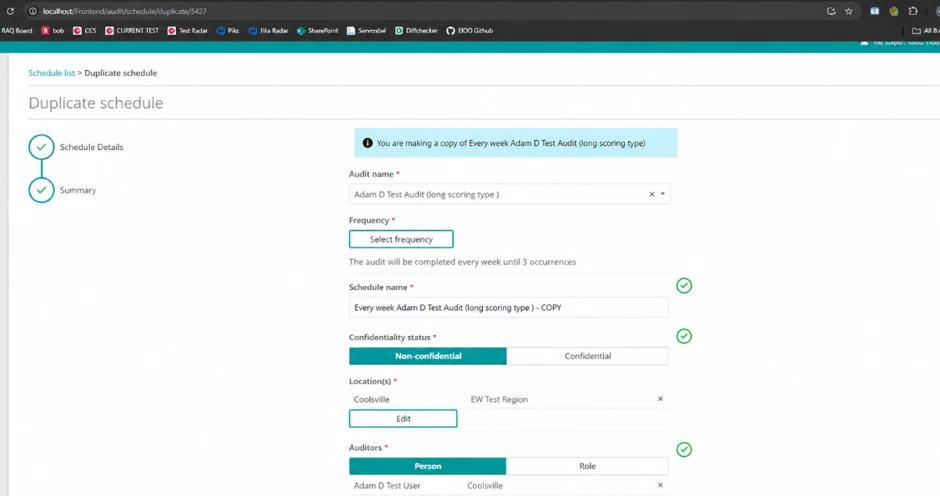This screenshot has width=940, height=496.
Task: Open the SharePoint bookmark
Action: [318, 31]
